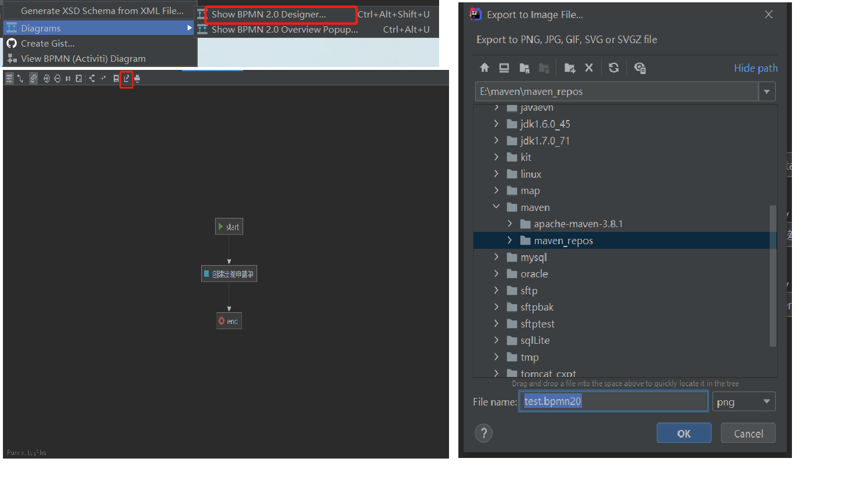Expand the oracle folder
The width and height of the screenshot is (845, 504).
coord(496,273)
